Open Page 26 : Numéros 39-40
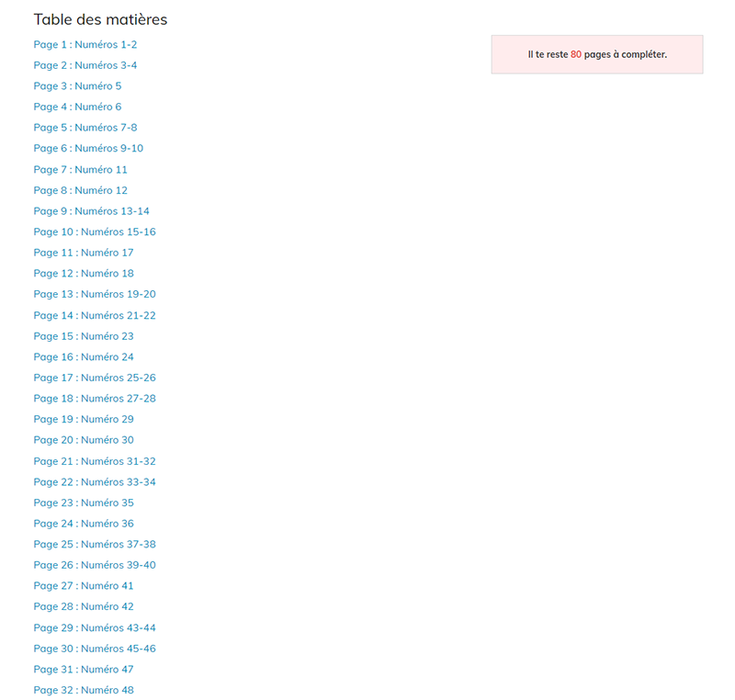Viewport: 735px width, 700px height. point(95,565)
